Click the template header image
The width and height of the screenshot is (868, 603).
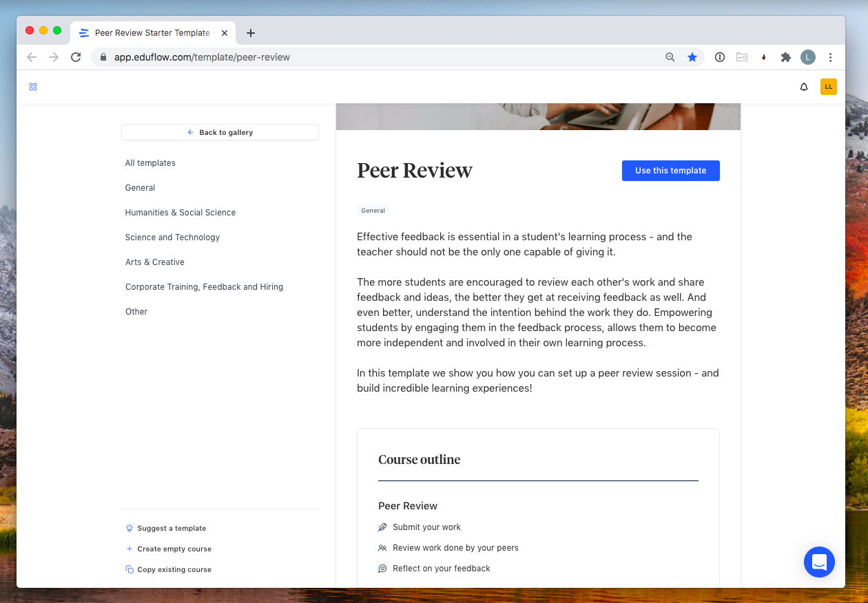point(538,116)
